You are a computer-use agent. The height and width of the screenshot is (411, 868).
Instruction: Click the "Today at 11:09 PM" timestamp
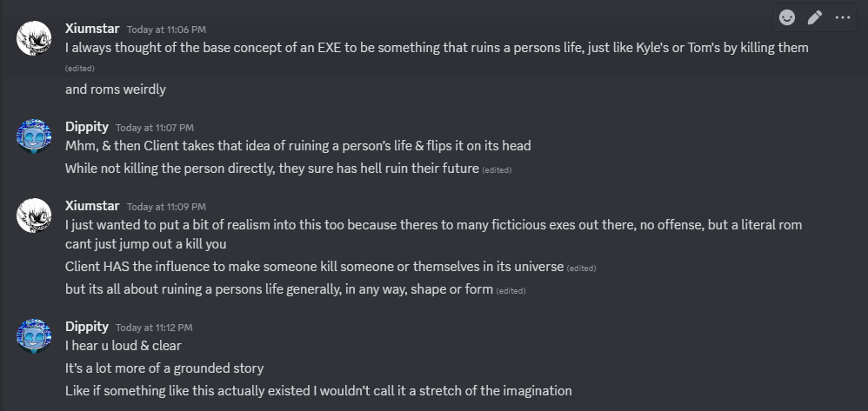click(x=166, y=207)
